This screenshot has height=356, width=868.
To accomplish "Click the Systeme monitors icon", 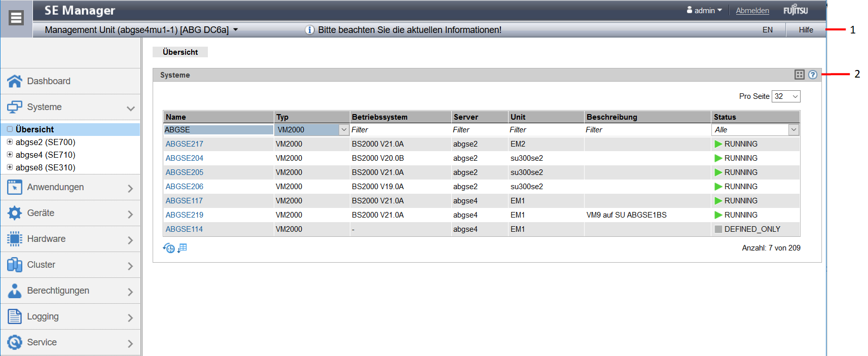I will click(x=15, y=107).
